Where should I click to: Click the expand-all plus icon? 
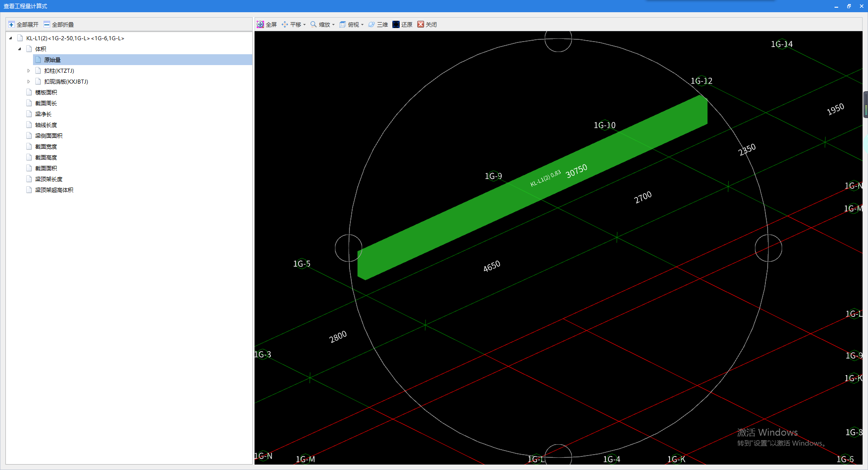(x=11, y=24)
